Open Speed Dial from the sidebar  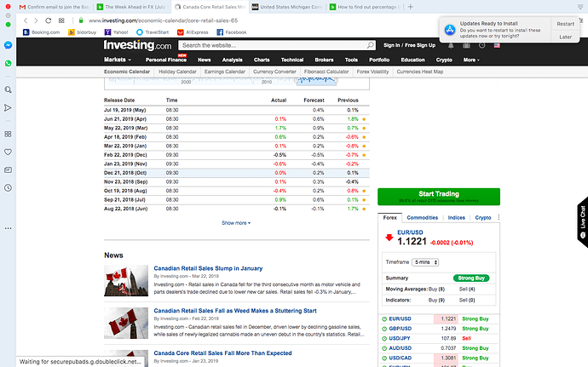[8, 134]
